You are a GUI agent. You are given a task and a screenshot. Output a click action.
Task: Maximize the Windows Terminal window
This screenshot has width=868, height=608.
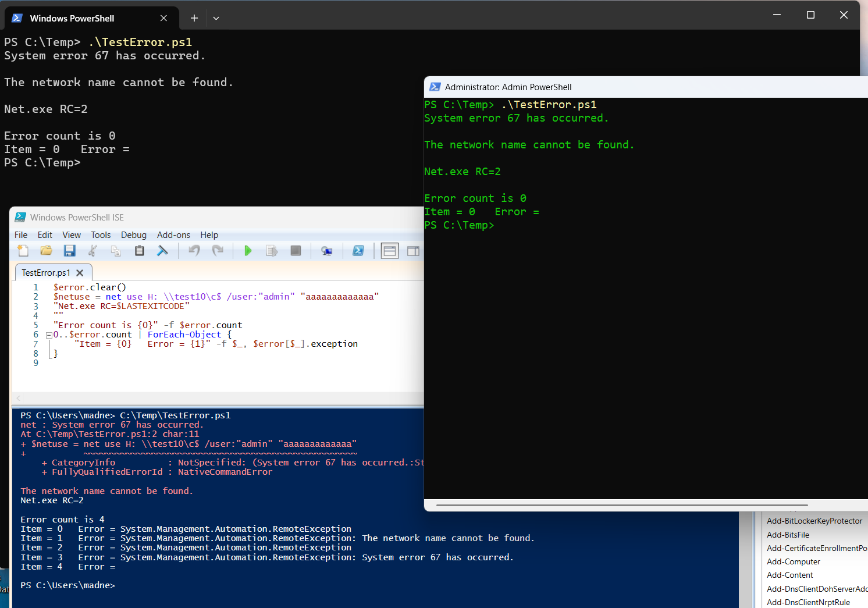pos(810,15)
